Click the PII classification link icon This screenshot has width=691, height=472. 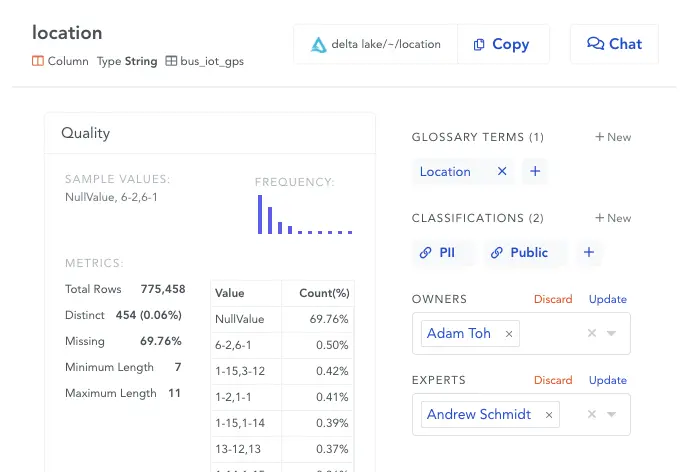coord(425,253)
